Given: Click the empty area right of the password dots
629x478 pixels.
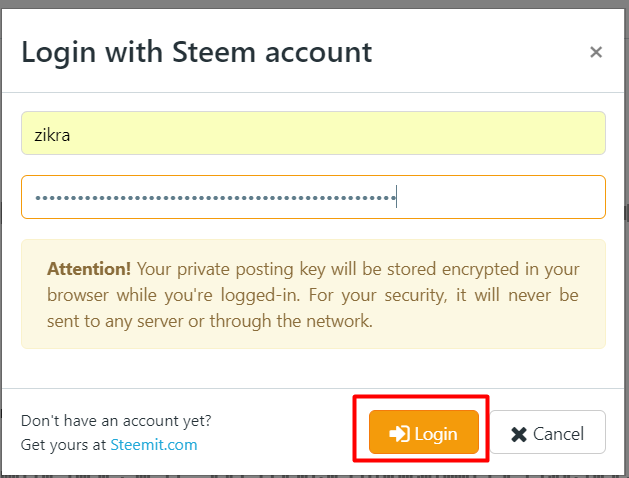Looking at the screenshot, I should [x=499, y=197].
